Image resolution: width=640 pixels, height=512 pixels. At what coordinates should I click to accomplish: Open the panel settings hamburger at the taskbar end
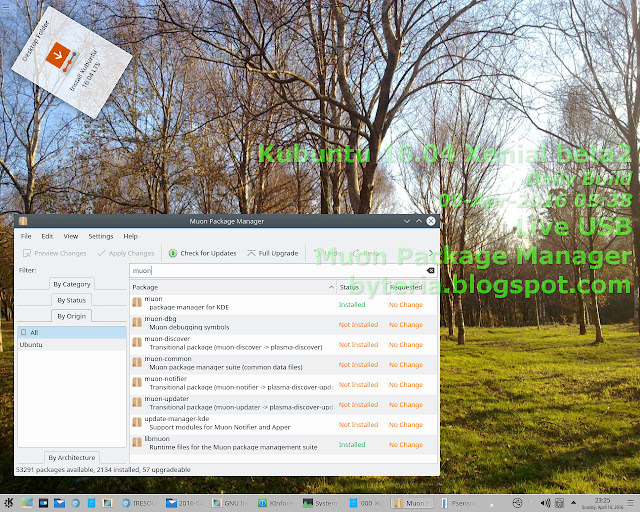631,503
